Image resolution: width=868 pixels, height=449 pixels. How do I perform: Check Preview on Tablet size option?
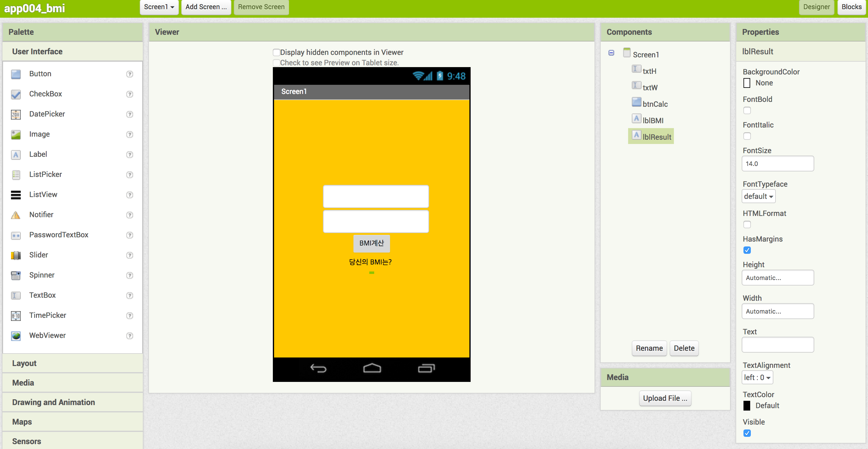pyautogui.click(x=276, y=63)
